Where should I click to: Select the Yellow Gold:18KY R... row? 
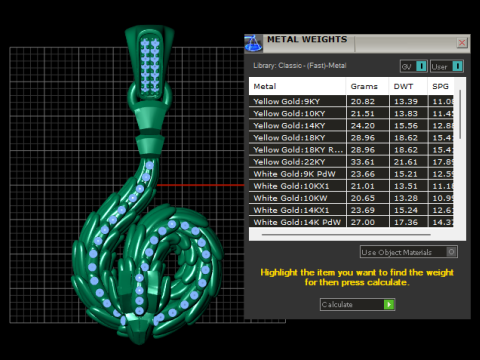351,150
